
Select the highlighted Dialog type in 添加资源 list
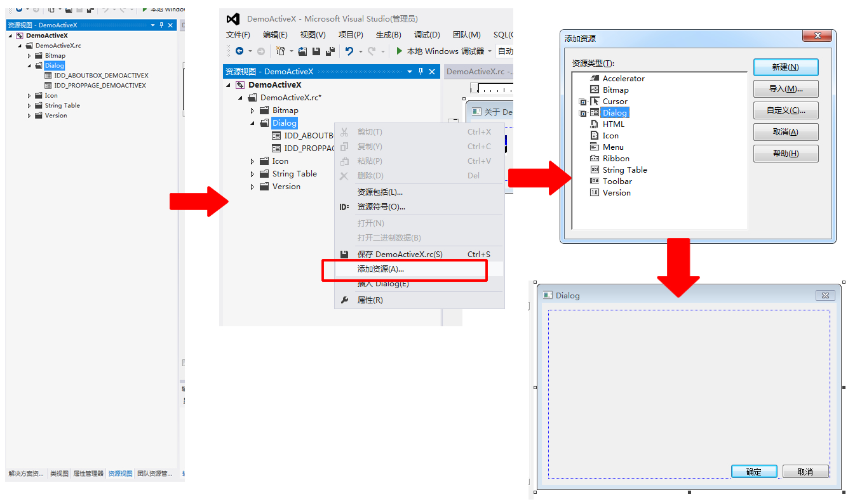pyautogui.click(x=614, y=112)
